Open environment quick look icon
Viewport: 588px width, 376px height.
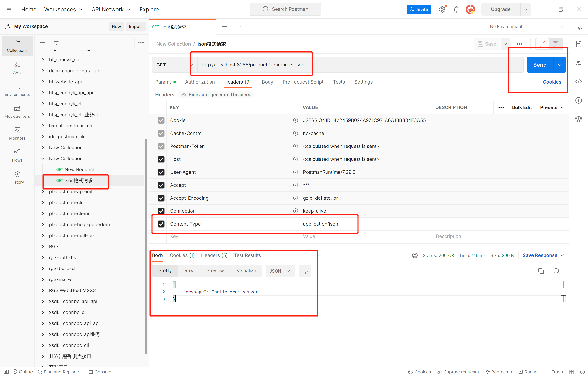click(578, 26)
